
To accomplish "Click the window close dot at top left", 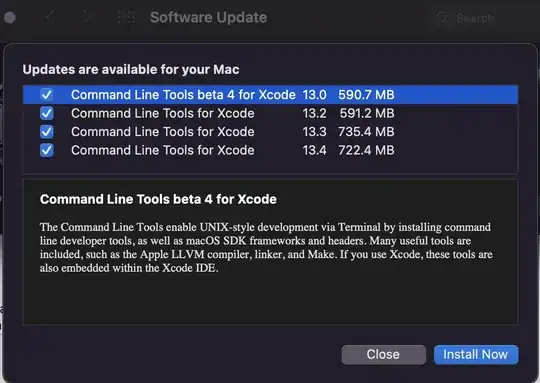I will coord(10,18).
